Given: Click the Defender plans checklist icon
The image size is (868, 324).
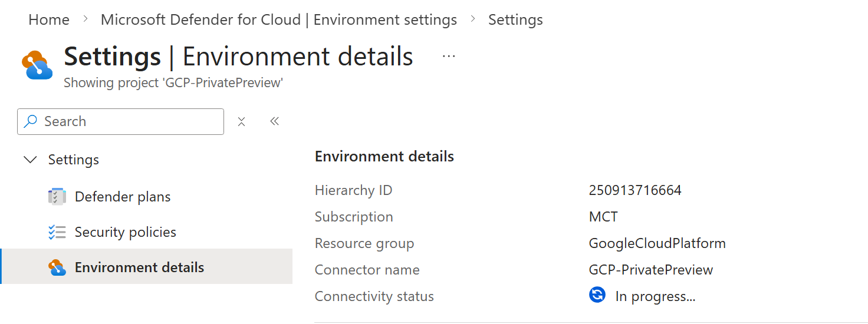Looking at the screenshot, I should click(57, 197).
